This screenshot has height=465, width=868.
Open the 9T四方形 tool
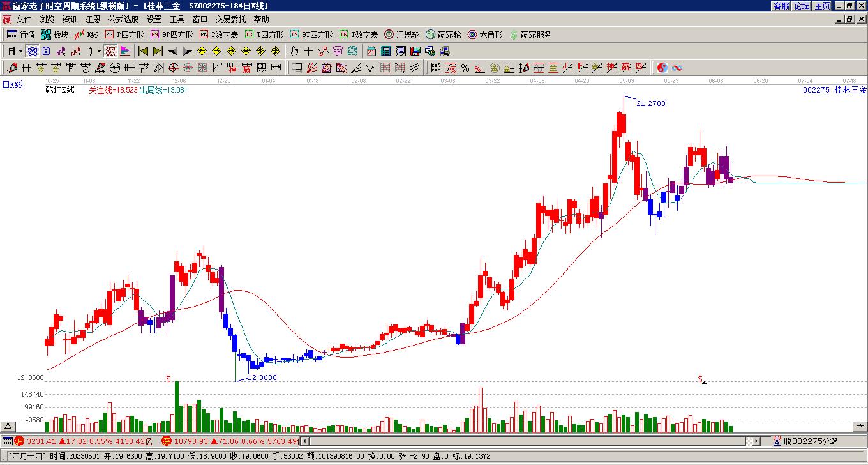point(311,34)
